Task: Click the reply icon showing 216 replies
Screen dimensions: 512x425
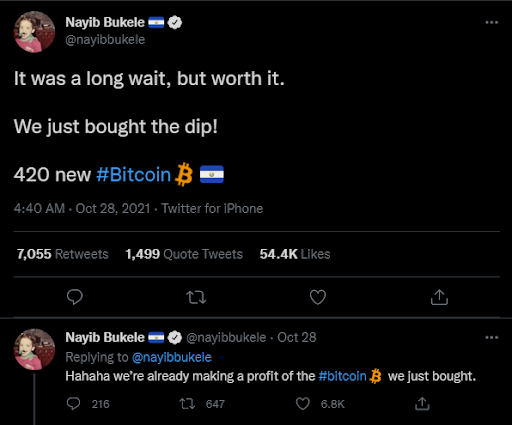Action: [x=73, y=404]
